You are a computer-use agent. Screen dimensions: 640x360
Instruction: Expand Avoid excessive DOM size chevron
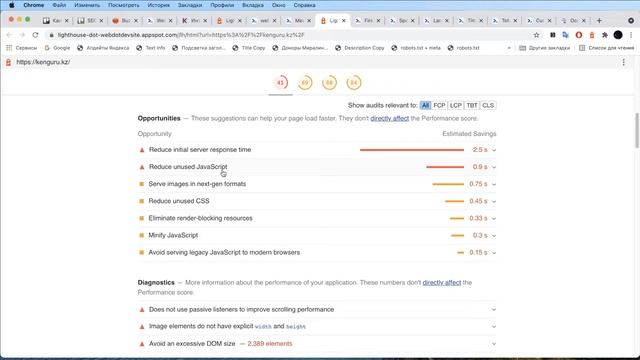[x=494, y=344]
